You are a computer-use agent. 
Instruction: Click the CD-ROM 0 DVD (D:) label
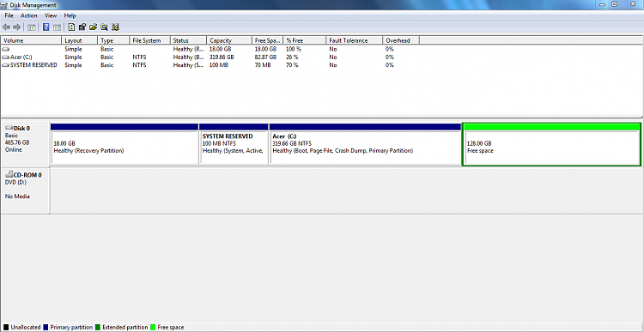(25, 190)
